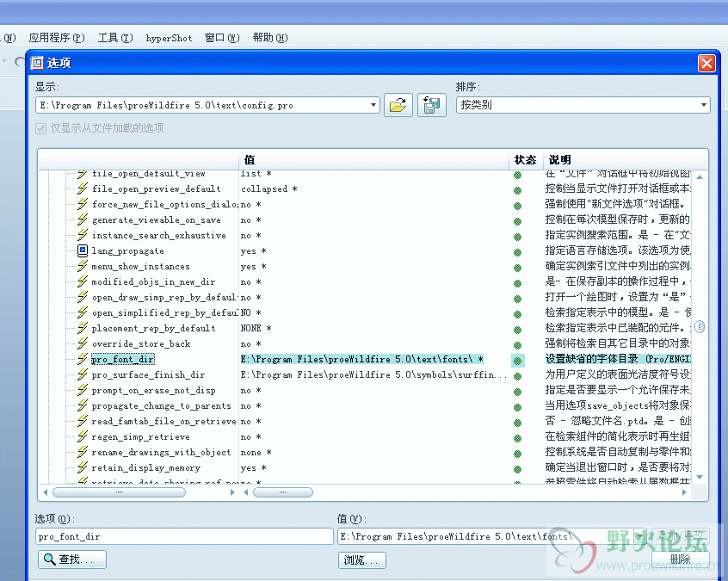
Task: Click the left pane horizontal scrollbar thumb
Action: 119,492
